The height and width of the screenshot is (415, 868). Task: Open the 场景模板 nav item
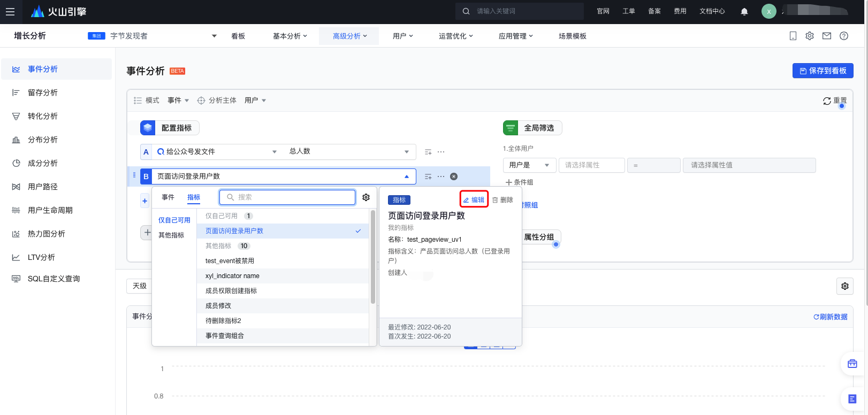click(x=573, y=36)
